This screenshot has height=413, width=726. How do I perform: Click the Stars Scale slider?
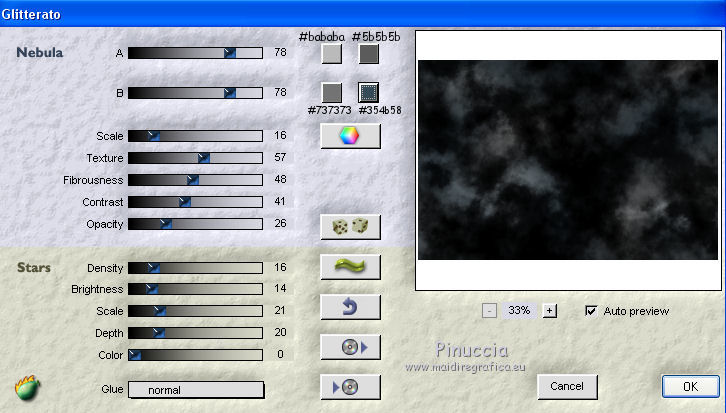click(x=195, y=311)
